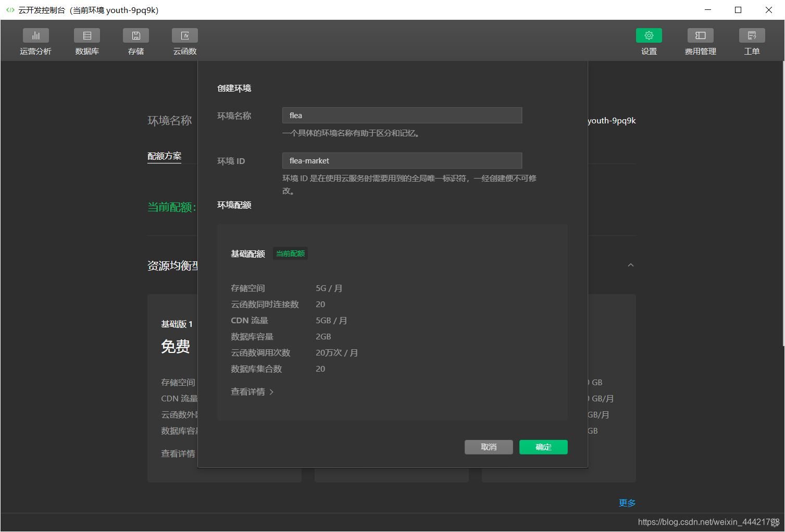Image resolution: width=785 pixels, height=532 pixels.
Task: Minimize the 云开发控制台 window
Action: pyautogui.click(x=708, y=10)
